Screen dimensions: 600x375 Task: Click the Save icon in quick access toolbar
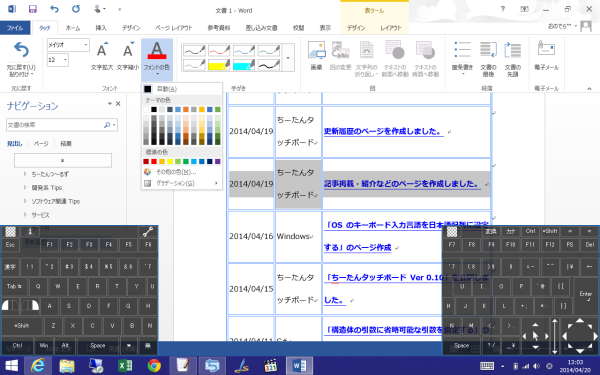pyautogui.click(x=33, y=9)
